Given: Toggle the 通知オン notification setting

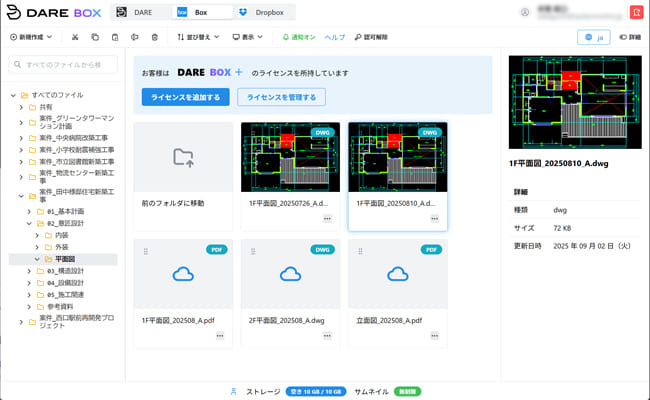Looking at the screenshot, I should point(298,37).
